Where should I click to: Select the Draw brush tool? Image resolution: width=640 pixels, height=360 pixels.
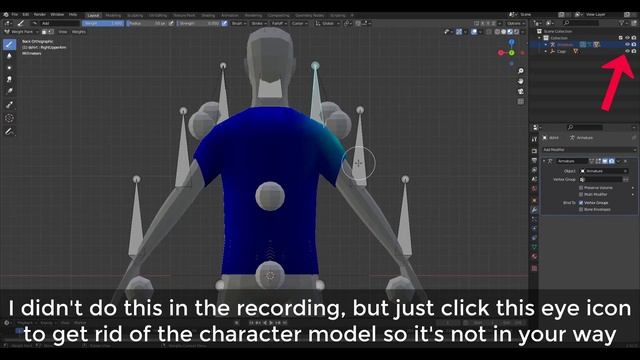[9, 44]
